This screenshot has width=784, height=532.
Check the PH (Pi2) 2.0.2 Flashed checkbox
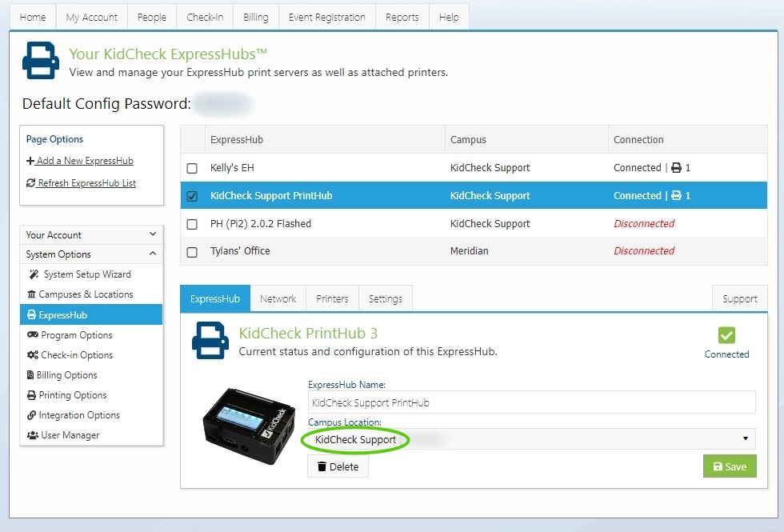[x=192, y=224]
